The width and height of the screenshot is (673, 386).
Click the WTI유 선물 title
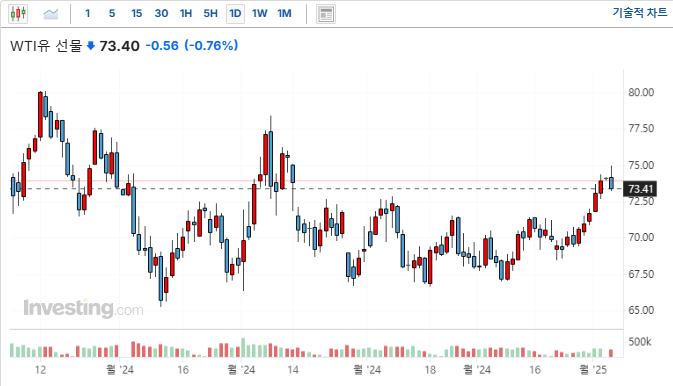point(46,46)
